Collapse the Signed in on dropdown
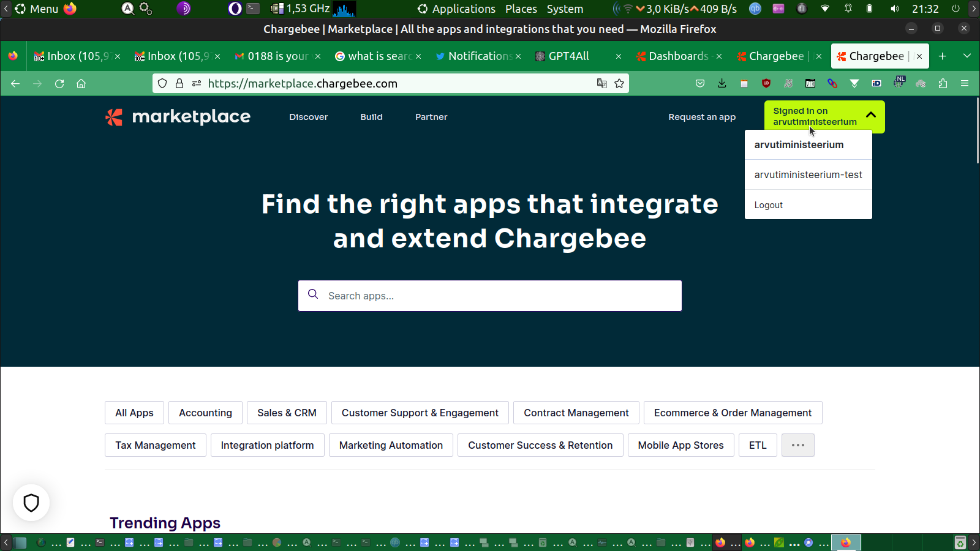Image resolution: width=980 pixels, height=551 pixels. [870, 115]
